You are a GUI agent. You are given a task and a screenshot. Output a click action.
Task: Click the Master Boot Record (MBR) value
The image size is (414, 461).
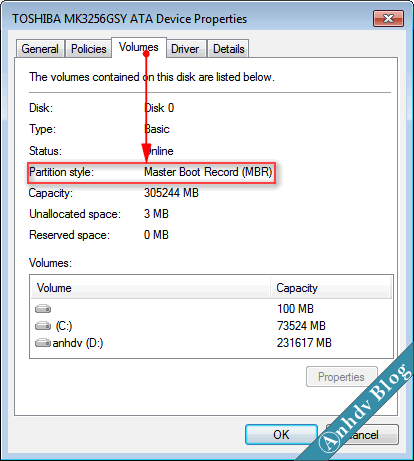[x=208, y=172]
